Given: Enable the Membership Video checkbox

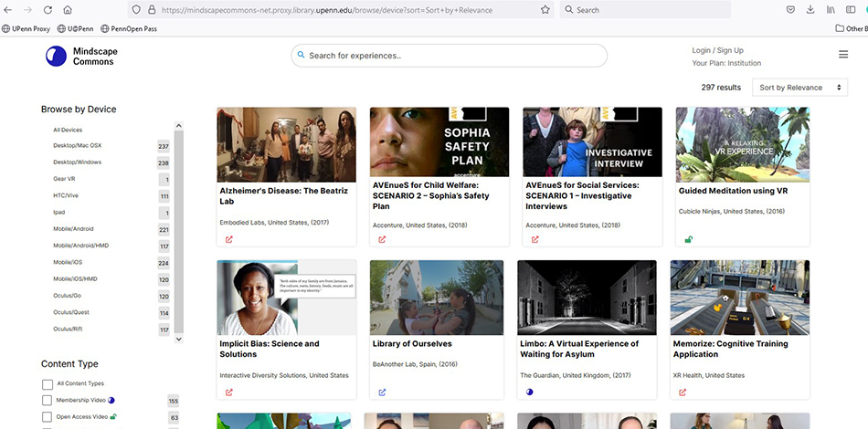Looking at the screenshot, I should point(48,401).
